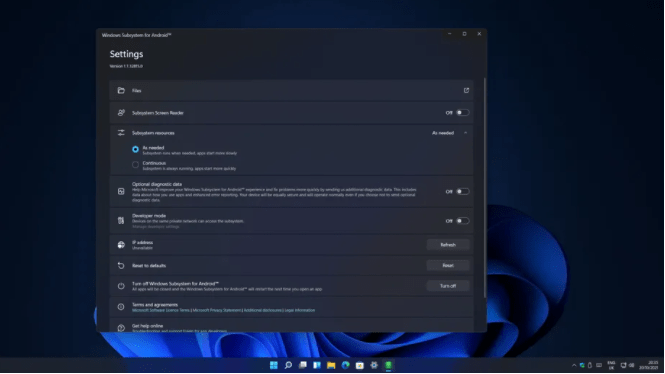Launch Microsoft Edge from the taskbar
Viewport: 665px width, 374px height.
click(345, 365)
